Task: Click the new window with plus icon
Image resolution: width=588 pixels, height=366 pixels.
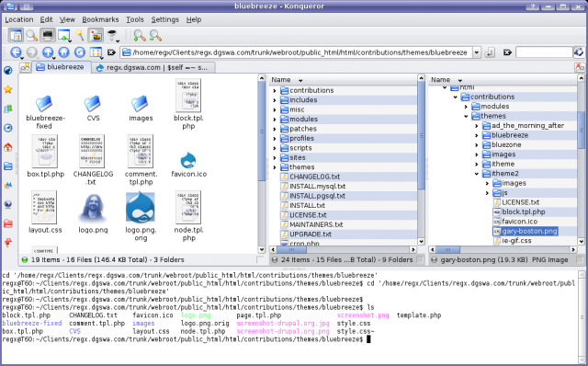Action: tap(64, 35)
